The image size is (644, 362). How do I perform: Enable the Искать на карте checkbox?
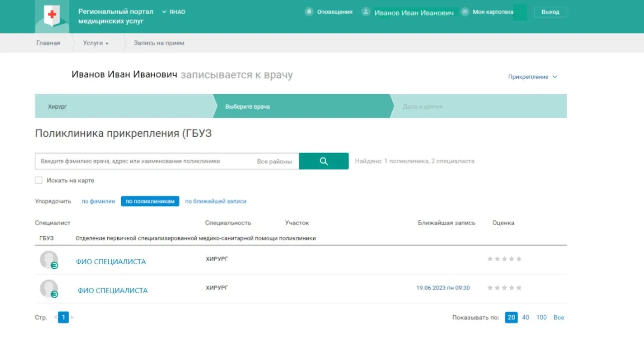38,181
